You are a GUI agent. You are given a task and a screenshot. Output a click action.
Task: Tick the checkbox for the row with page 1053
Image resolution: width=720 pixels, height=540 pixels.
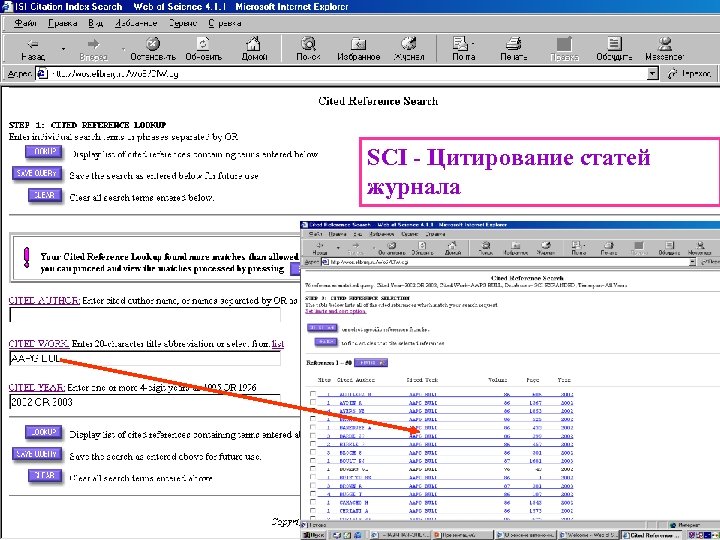(x=313, y=411)
